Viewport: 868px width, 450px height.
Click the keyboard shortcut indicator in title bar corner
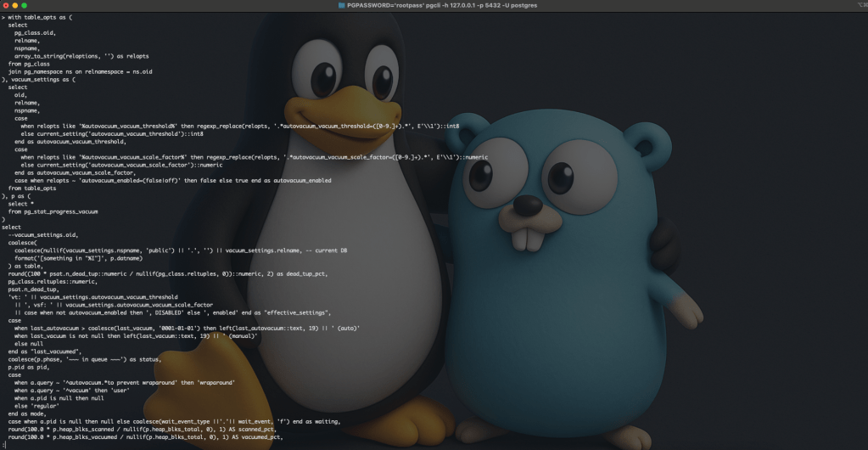pyautogui.click(x=859, y=5)
